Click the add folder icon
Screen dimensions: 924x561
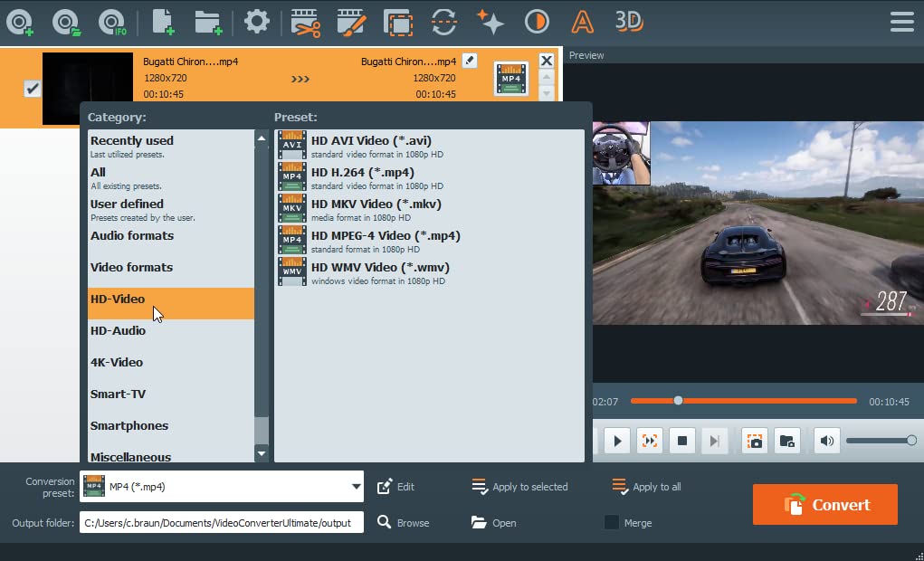tap(208, 23)
